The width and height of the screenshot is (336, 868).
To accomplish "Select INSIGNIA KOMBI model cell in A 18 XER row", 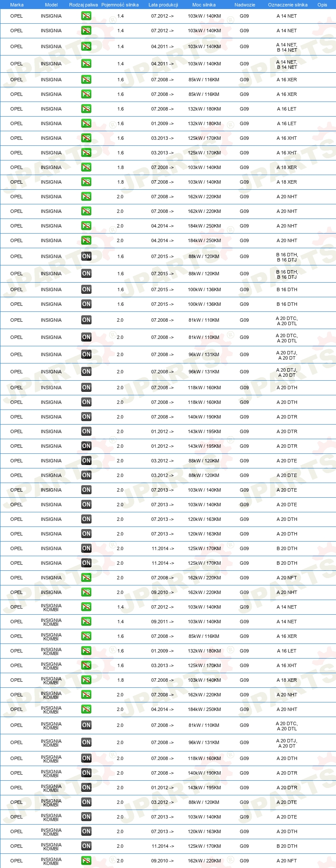I will coord(51,680).
